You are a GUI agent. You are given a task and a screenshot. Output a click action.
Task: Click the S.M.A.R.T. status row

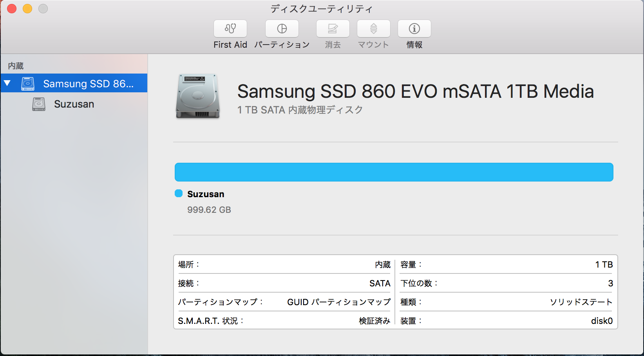(284, 321)
